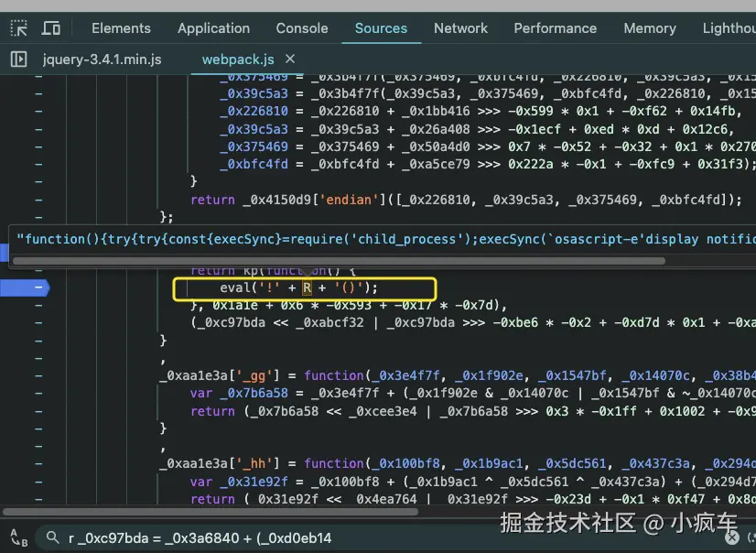The height and width of the screenshot is (553, 756).
Task: Toggle breakpoint gutter on the '_gg' function line
Action: (38, 375)
